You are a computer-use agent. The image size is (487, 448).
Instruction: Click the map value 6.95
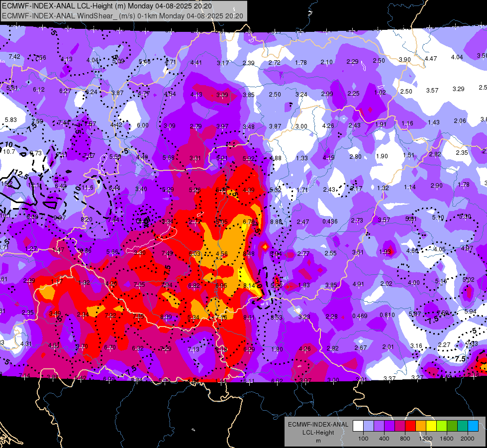click(221, 285)
